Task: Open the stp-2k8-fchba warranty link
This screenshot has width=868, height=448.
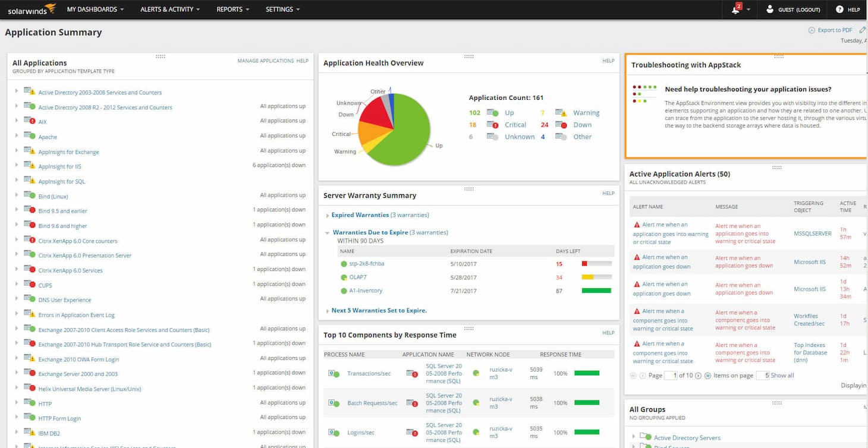Action: 367,263
